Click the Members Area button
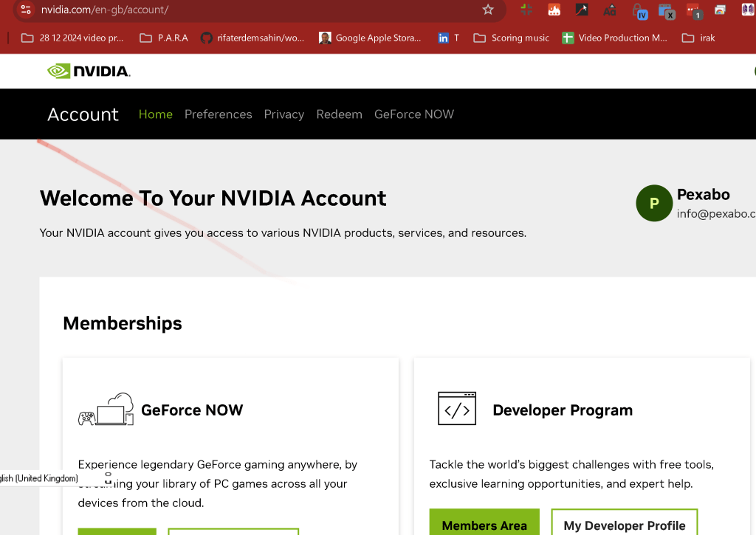Screen dimensions: 756x535 tap(484, 522)
